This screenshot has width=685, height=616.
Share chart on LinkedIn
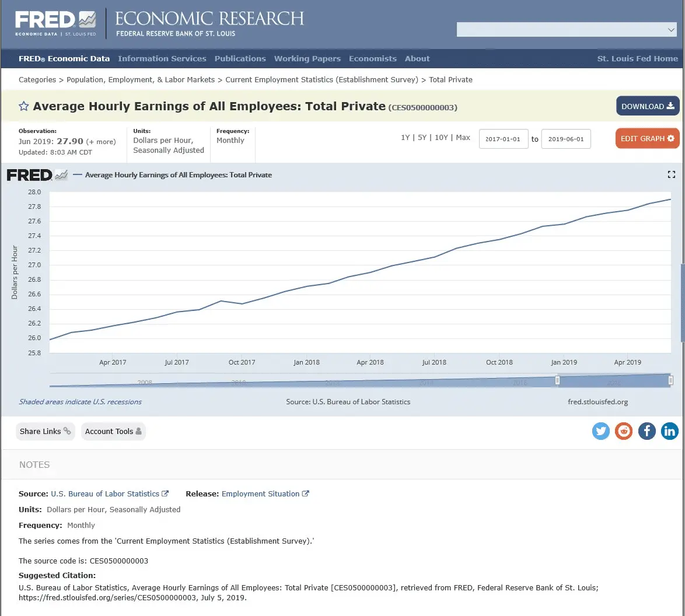coord(669,431)
